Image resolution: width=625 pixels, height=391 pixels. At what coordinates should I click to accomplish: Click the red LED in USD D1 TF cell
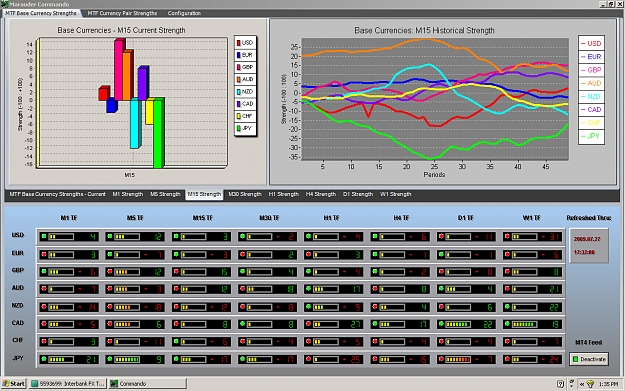pyautogui.click(x=441, y=236)
